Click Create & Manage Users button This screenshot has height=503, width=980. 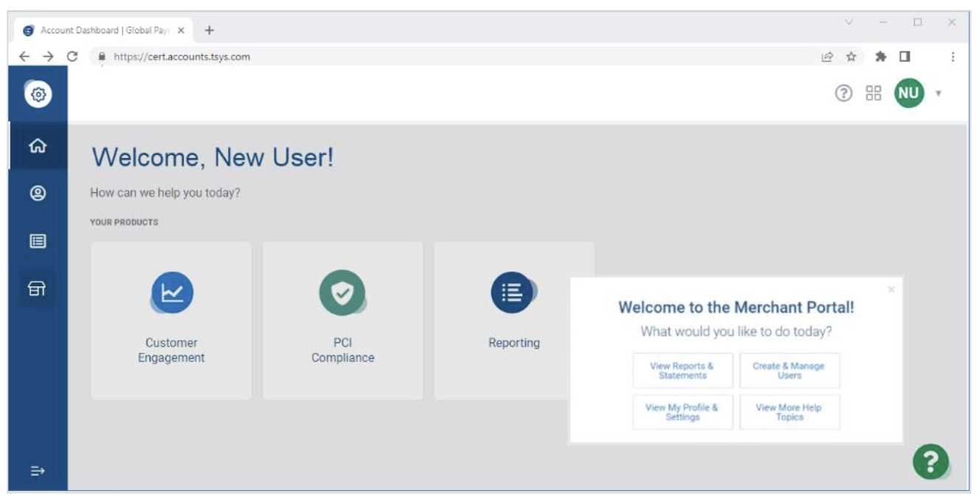(790, 370)
